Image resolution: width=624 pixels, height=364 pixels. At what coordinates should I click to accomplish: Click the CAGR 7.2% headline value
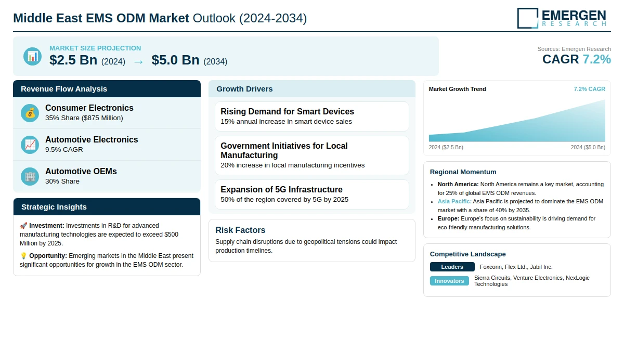coord(576,59)
